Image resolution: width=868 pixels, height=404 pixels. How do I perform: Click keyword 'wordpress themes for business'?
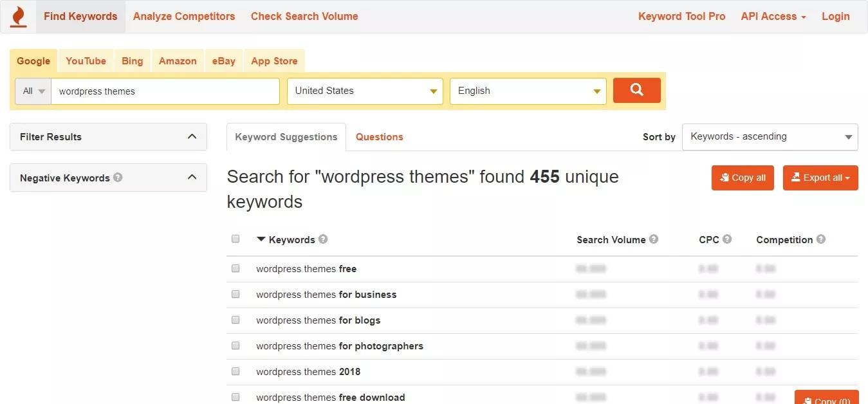pyautogui.click(x=326, y=295)
